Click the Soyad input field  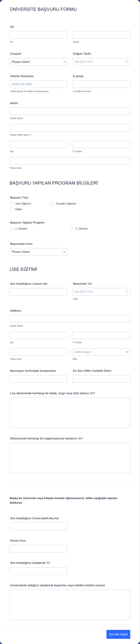click(x=101, y=34)
